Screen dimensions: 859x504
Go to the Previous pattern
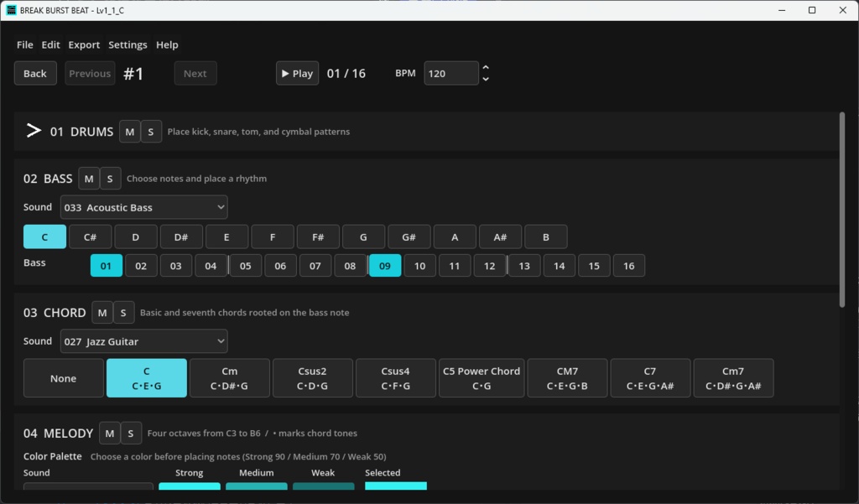(x=90, y=74)
